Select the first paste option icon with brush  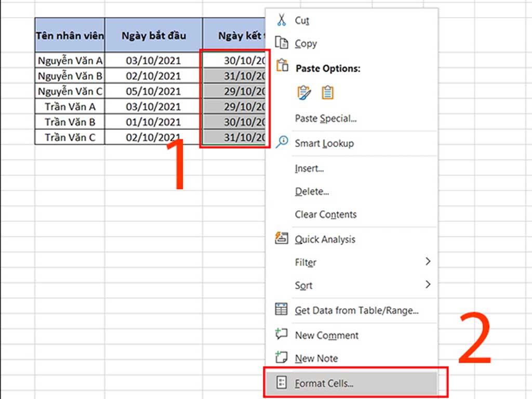coord(304,92)
